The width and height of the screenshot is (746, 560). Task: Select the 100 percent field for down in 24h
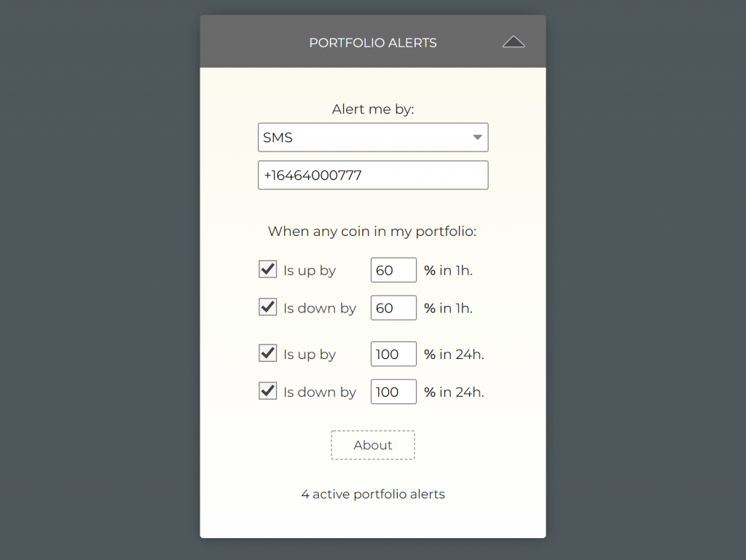[x=393, y=392]
